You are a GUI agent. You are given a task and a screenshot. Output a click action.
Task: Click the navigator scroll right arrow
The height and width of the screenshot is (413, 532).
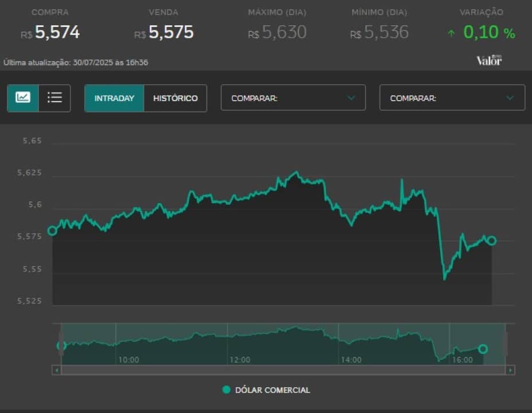point(510,370)
